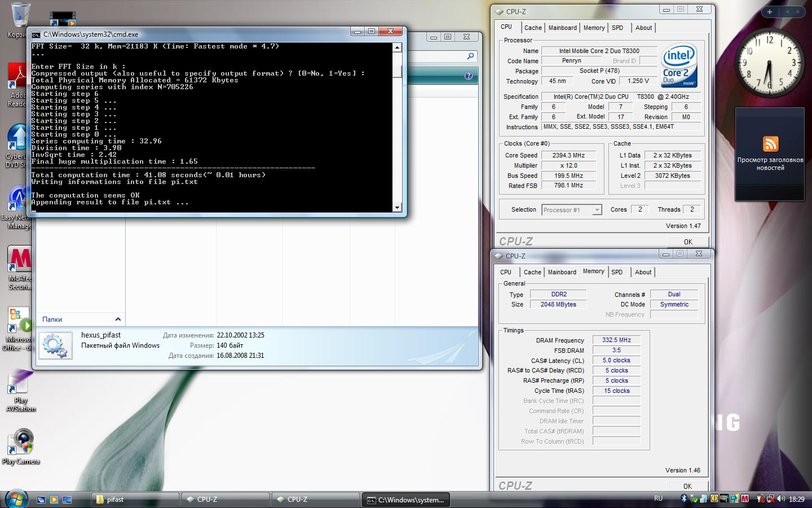Click Safely Remove Hardware tray icon

click(694, 499)
